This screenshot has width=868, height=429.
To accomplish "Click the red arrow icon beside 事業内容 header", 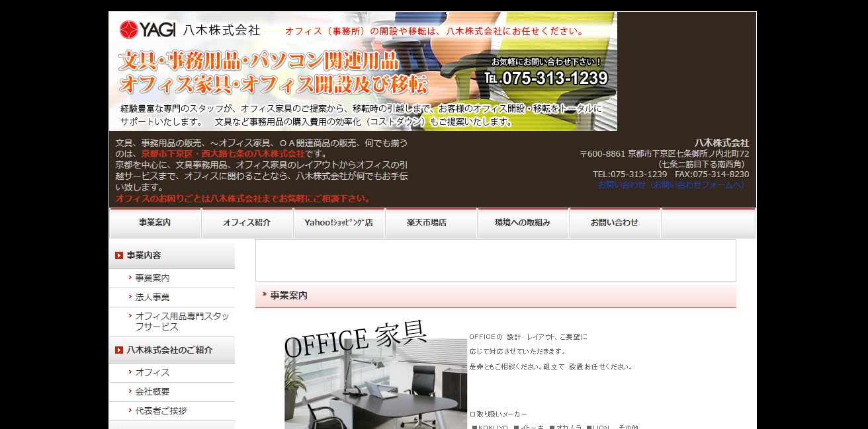I will (118, 254).
